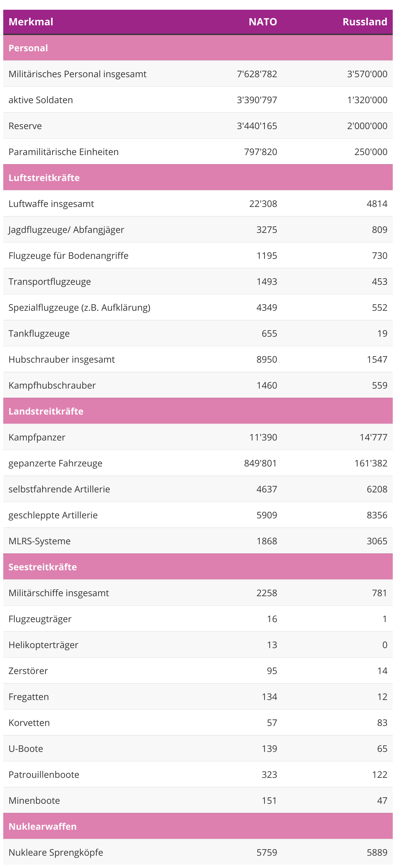
Task: Click the Merkmal column header
Action: pyautogui.click(x=31, y=22)
